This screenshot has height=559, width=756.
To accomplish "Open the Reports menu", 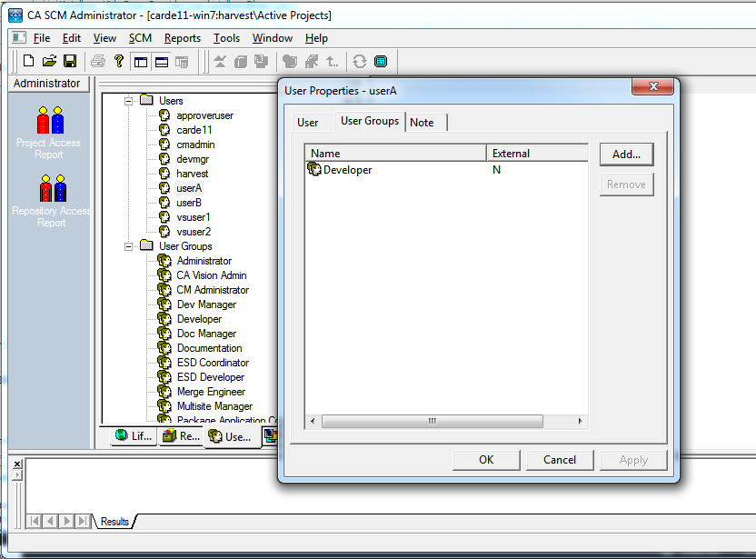I will coord(183,38).
